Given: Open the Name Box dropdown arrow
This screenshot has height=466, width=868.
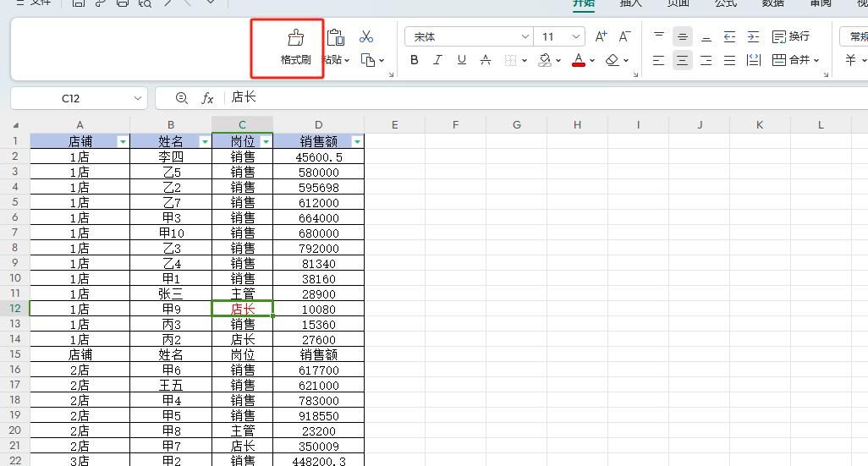Looking at the screenshot, I should (x=137, y=98).
